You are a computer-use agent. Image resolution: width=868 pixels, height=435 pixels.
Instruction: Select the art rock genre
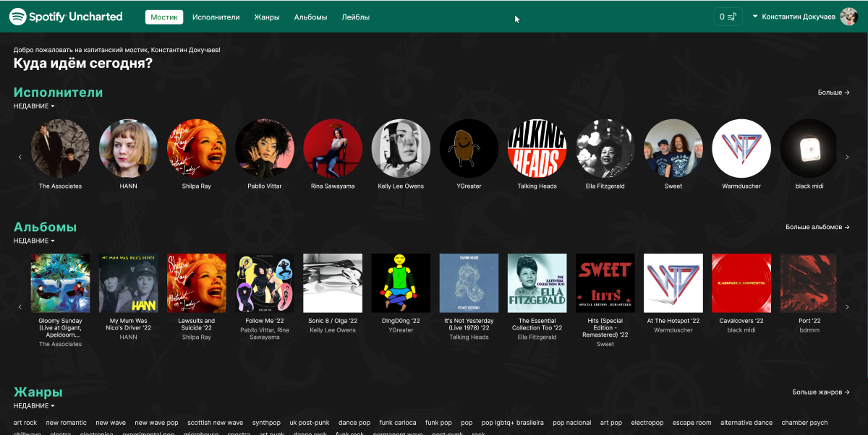pyautogui.click(x=25, y=423)
